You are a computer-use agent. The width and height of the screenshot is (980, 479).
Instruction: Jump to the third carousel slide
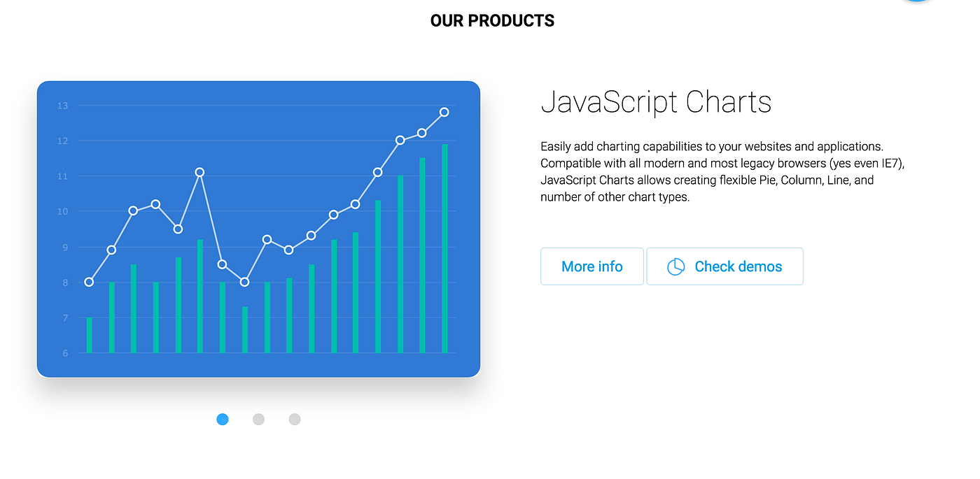click(294, 419)
